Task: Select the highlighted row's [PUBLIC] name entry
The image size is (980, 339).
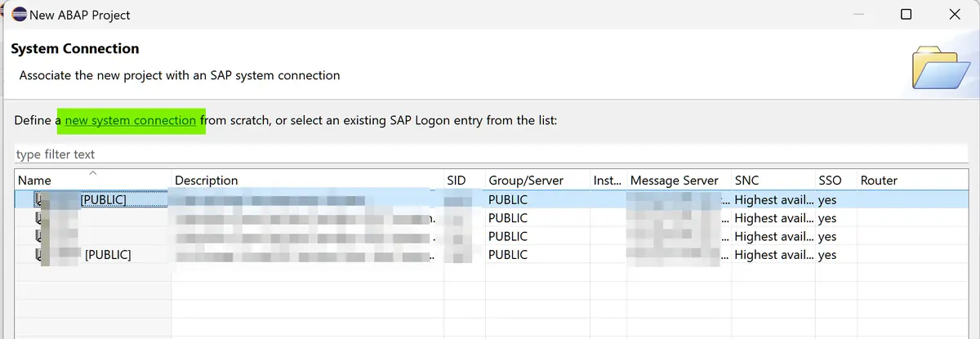Action: (x=104, y=199)
